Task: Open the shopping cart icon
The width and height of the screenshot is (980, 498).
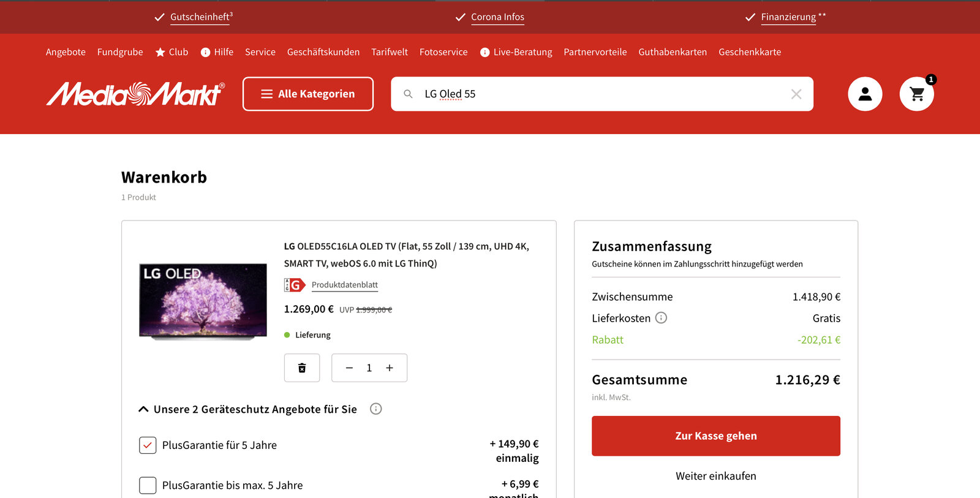Action: tap(917, 94)
